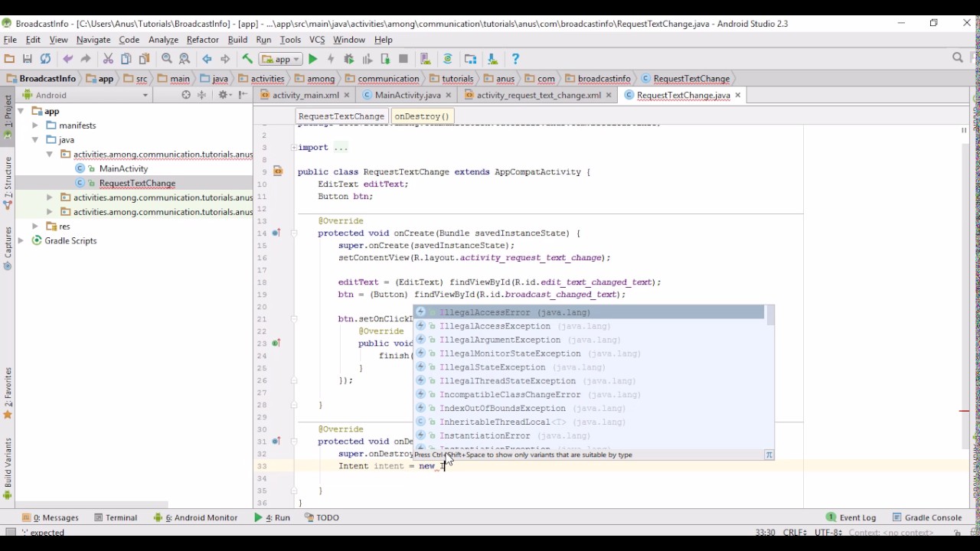
Task: Click the green Run app button
Action: 312,59
